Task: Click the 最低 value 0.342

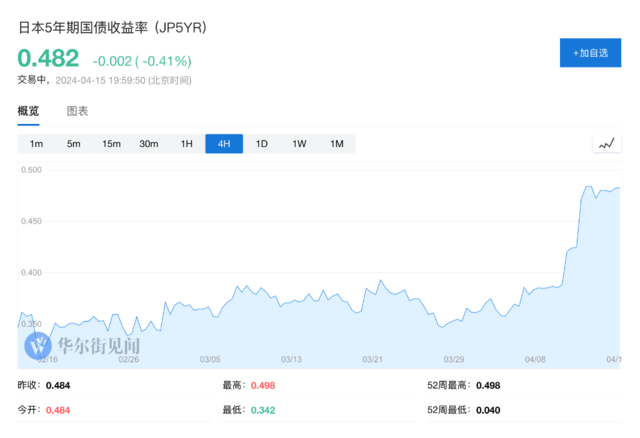Action: pyautogui.click(x=262, y=410)
